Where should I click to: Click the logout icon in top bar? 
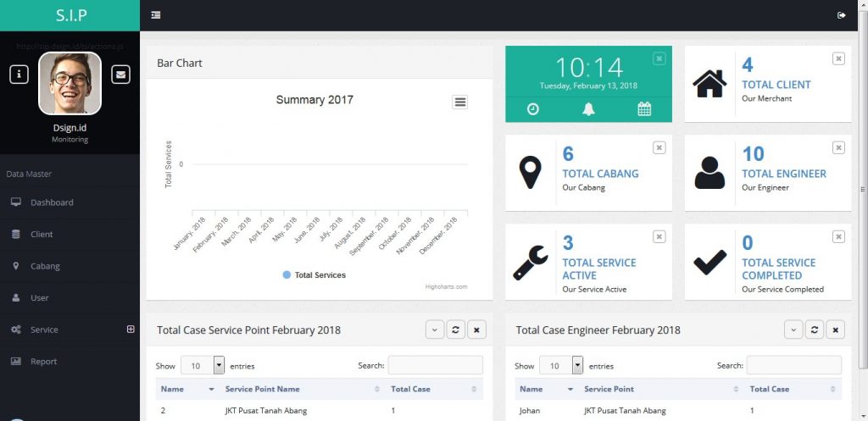841,15
